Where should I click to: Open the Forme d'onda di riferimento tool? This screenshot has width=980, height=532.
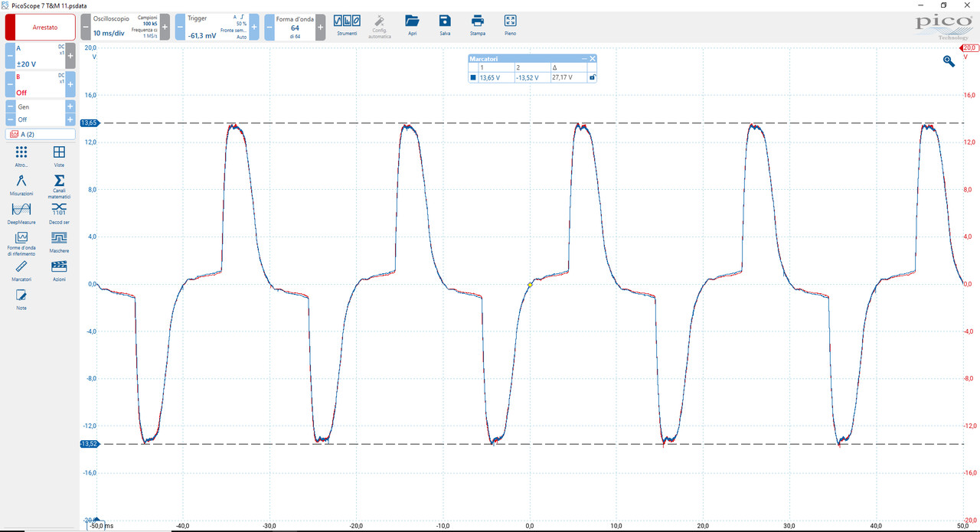coord(21,243)
